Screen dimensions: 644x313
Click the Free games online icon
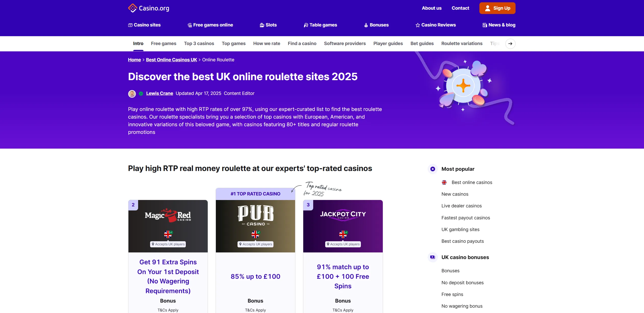click(x=190, y=25)
